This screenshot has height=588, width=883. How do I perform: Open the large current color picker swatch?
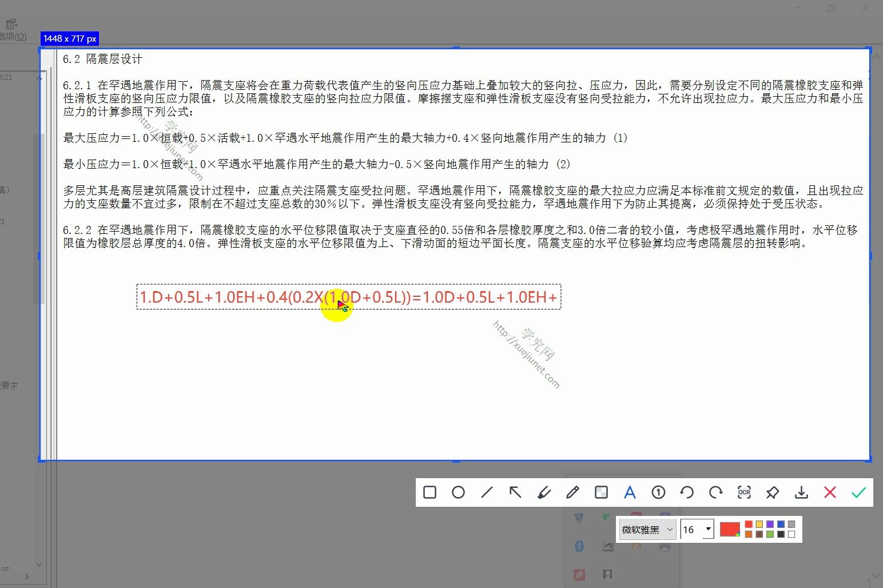730,530
